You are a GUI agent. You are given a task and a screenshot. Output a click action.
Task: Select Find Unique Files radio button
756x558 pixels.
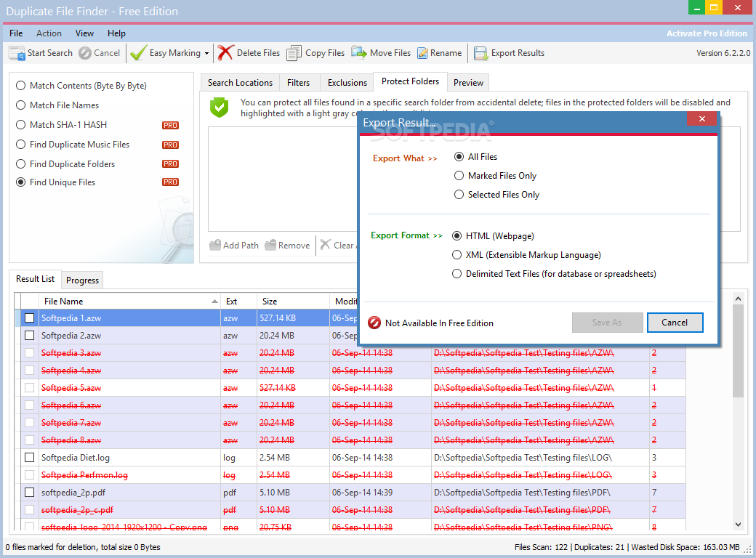(21, 182)
